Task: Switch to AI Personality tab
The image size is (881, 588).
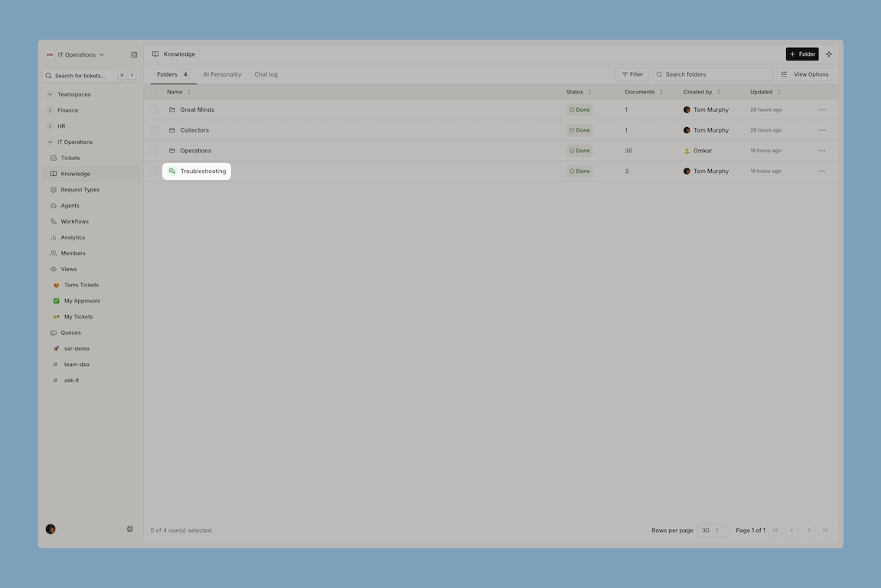Action: point(222,74)
